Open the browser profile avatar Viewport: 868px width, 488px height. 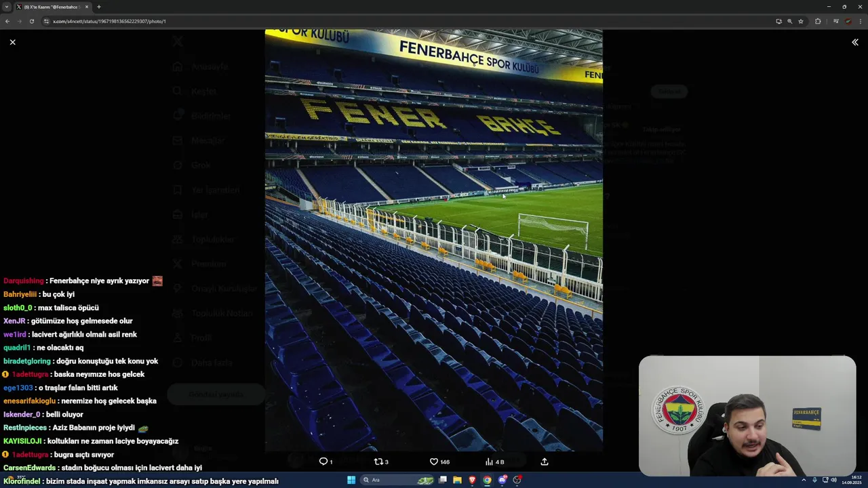point(848,21)
